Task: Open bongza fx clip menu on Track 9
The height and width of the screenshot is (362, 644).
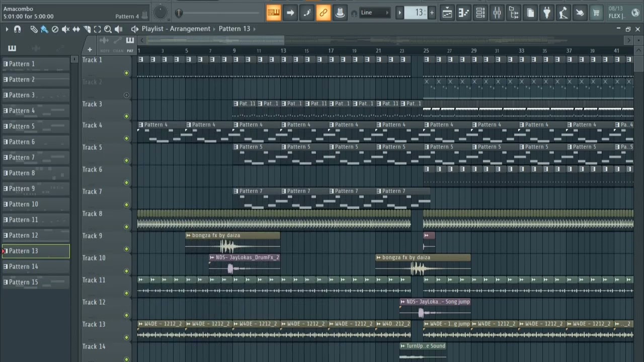Action: pyautogui.click(x=189, y=235)
